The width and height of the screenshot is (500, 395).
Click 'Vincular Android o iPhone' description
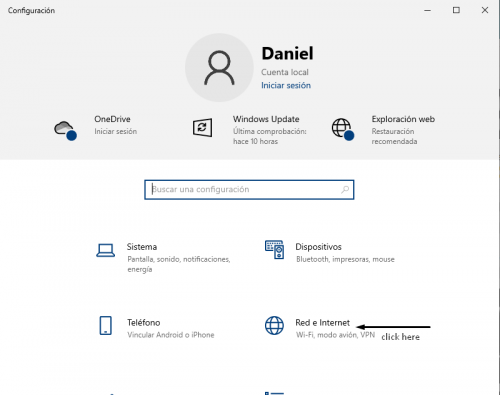pos(171,335)
